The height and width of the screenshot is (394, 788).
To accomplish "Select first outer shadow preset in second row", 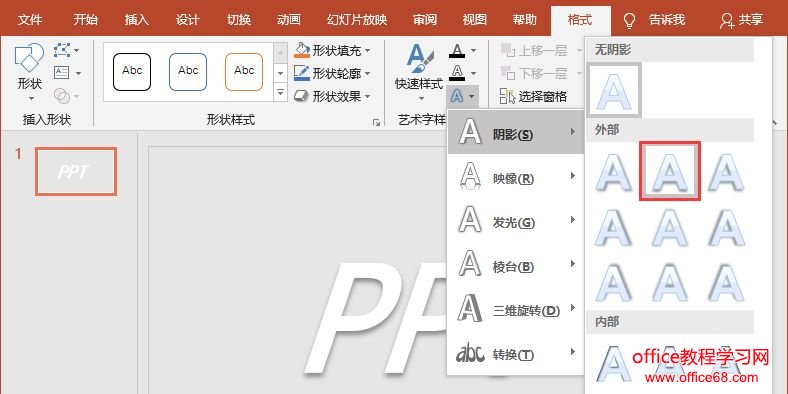I will pyautogui.click(x=614, y=228).
